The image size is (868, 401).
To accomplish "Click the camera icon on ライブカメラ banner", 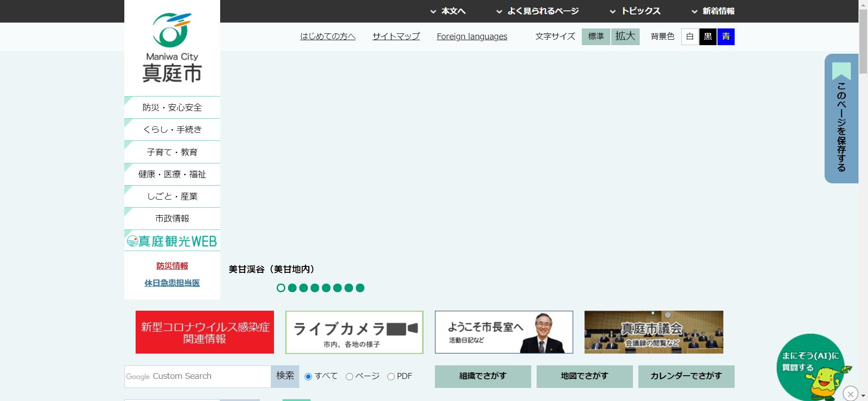I will click(x=402, y=329).
